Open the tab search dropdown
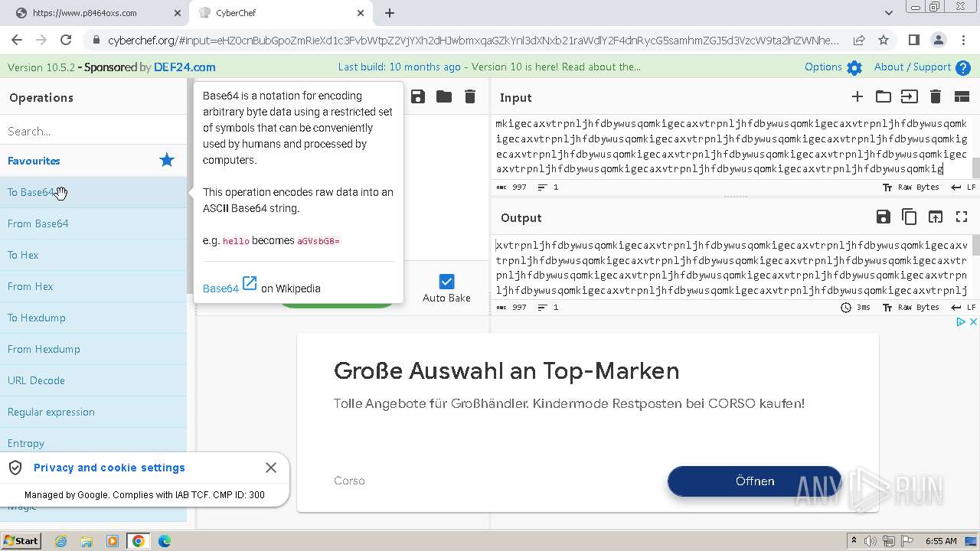Viewport: 980px width, 551px height. click(889, 13)
